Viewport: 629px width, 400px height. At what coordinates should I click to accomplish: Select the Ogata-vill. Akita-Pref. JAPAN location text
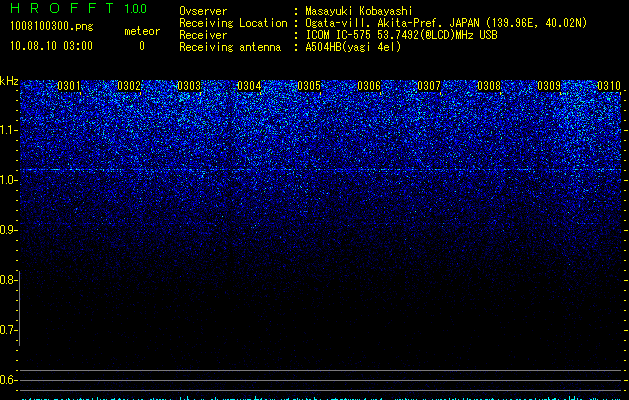(x=446, y=23)
